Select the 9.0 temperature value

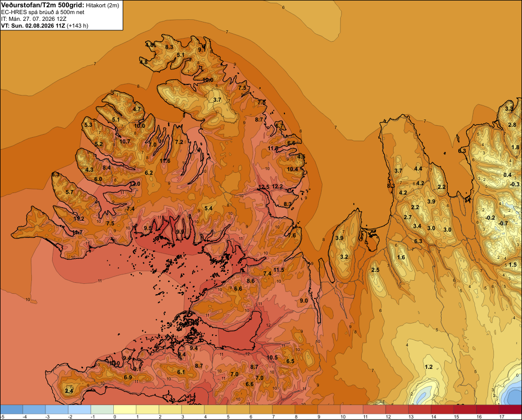point(304,301)
